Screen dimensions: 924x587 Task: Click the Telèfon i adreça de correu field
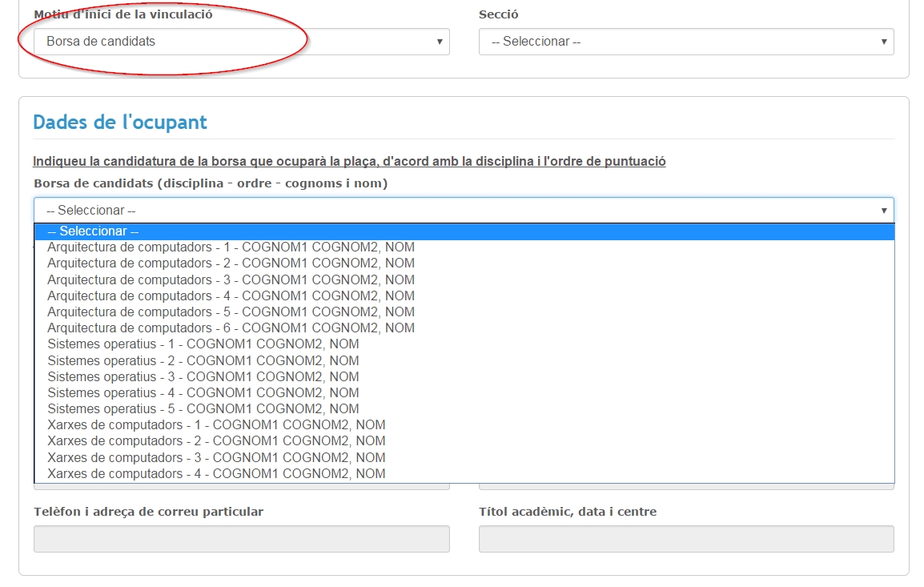(241, 539)
